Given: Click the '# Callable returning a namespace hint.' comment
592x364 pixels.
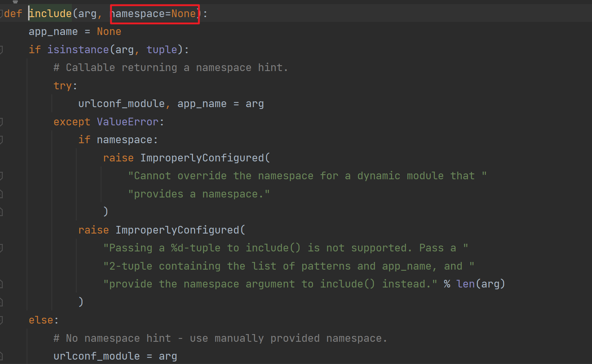Looking at the screenshot, I should tap(171, 68).
